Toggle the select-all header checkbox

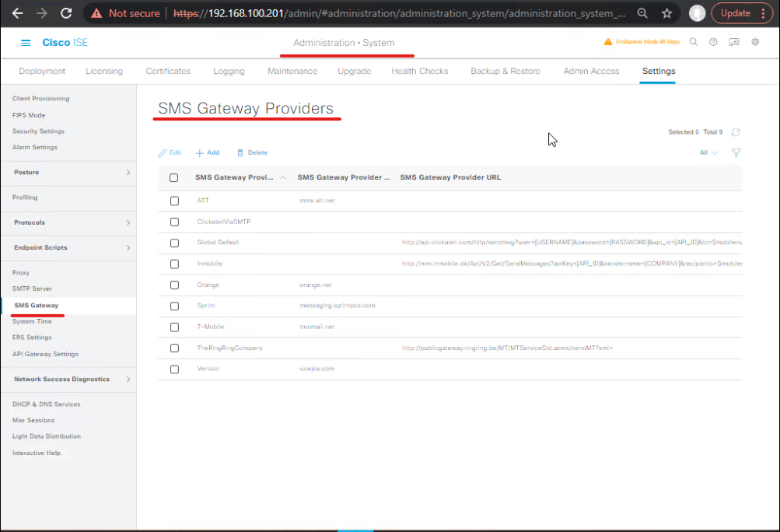173,177
